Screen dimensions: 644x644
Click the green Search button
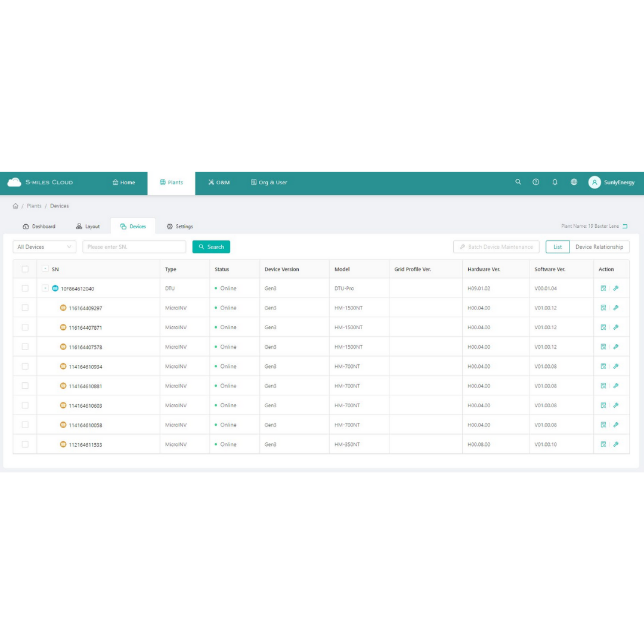point(211,246)
